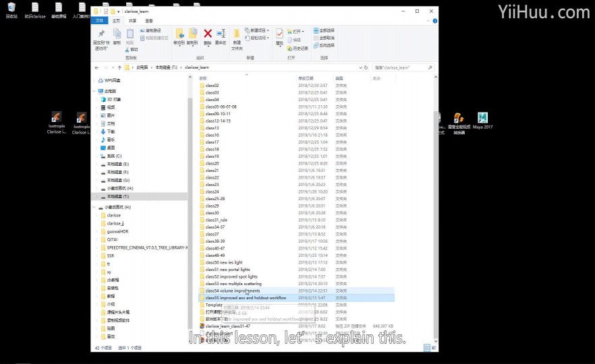Click the search magnifier icon
Viewport: 595px width, 364px height.
430,67
